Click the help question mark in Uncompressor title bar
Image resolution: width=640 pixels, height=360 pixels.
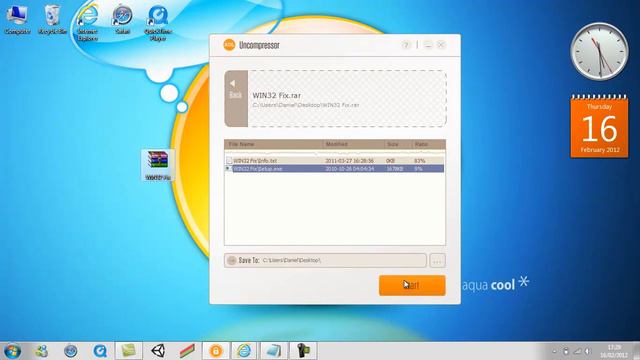tap(405, 45)
